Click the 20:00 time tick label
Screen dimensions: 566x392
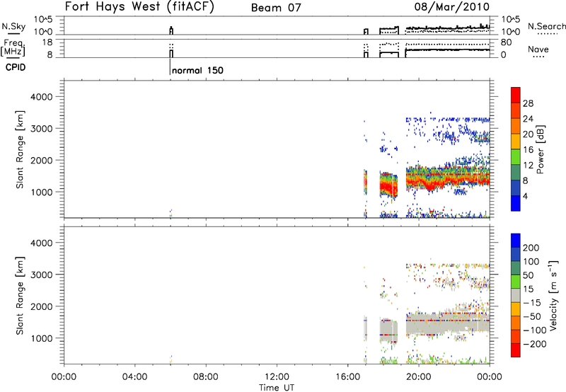[x=418, y=377]
